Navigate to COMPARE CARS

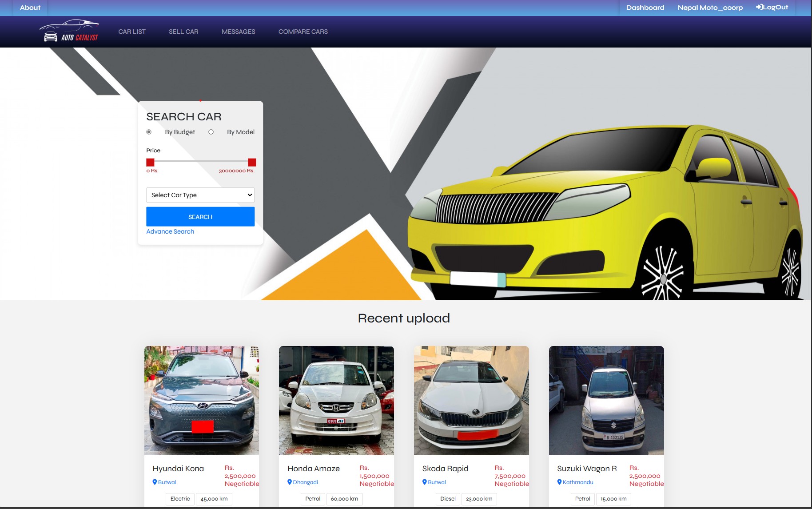(x=303, y=32)
